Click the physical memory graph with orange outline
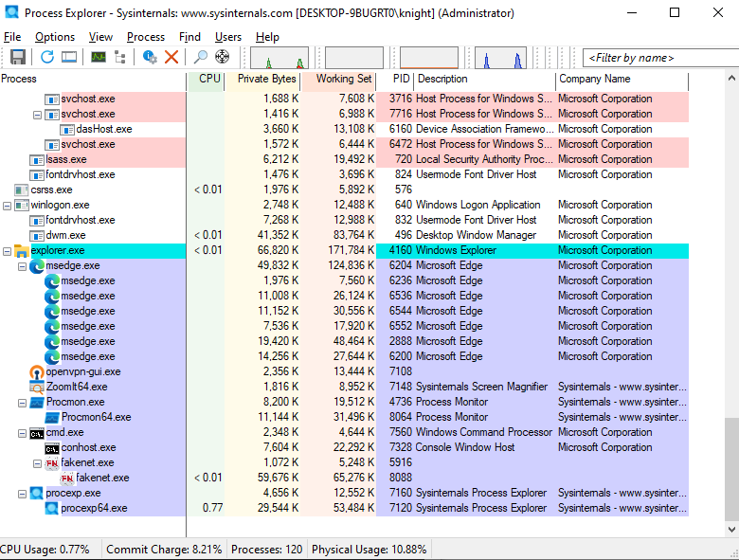The width and height of the screenshot is (739, 560). click(429, 58)
